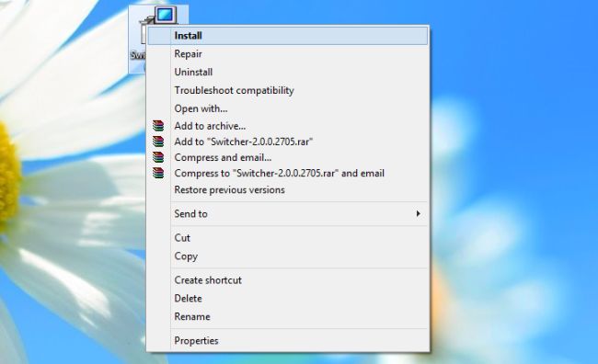Select Add to archive... option
Image resolution: width=598 pixels, height=364 pixels.
288,126
